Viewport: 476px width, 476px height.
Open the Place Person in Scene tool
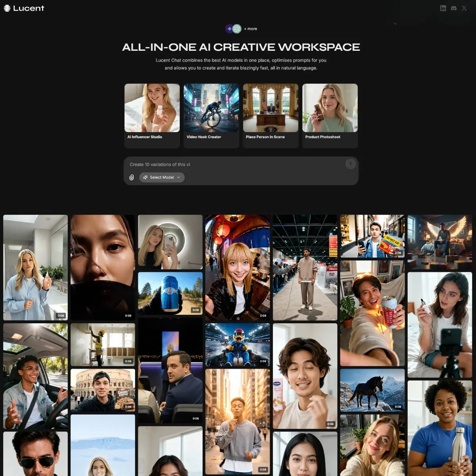pyautogui.click(x=271, y=115)
